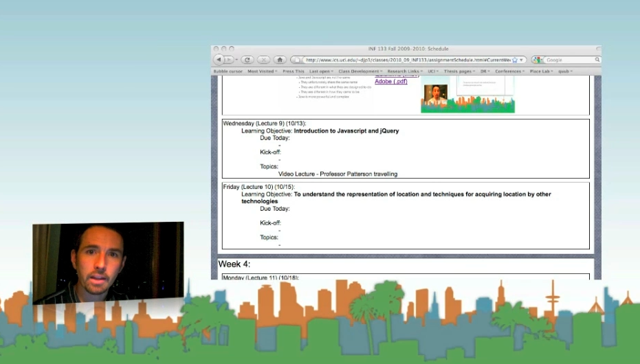640x364 pixels.
Task: Go forward with the browser Forward arrow
Action: pos(229,60)
